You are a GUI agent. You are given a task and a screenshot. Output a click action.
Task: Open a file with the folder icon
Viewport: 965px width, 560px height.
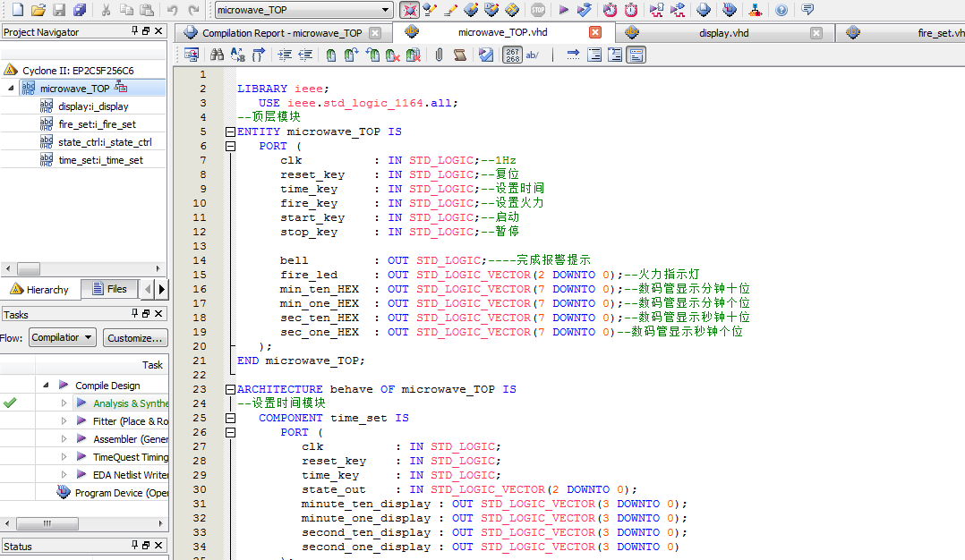click(x=38, y=10)
